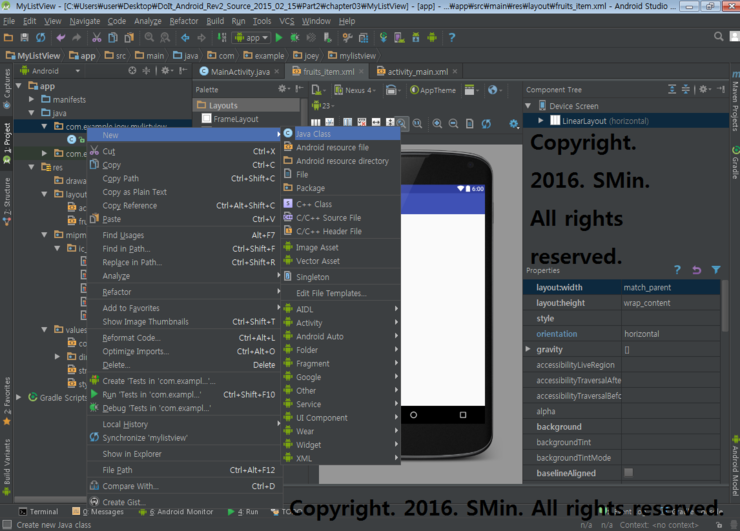Click Component Tree collapse all icon

pos(686,89)
